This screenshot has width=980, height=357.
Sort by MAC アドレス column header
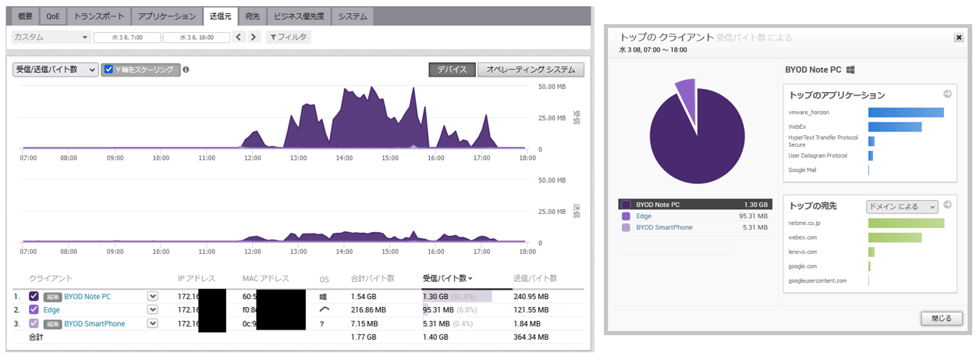pyautogui.click(x=265, y=278)
